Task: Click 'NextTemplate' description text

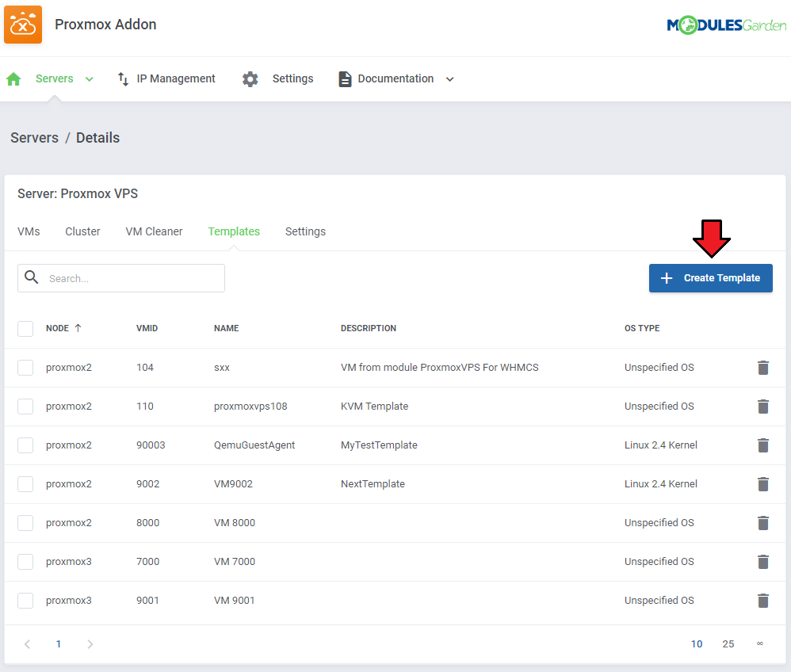Action: [373, 484]
